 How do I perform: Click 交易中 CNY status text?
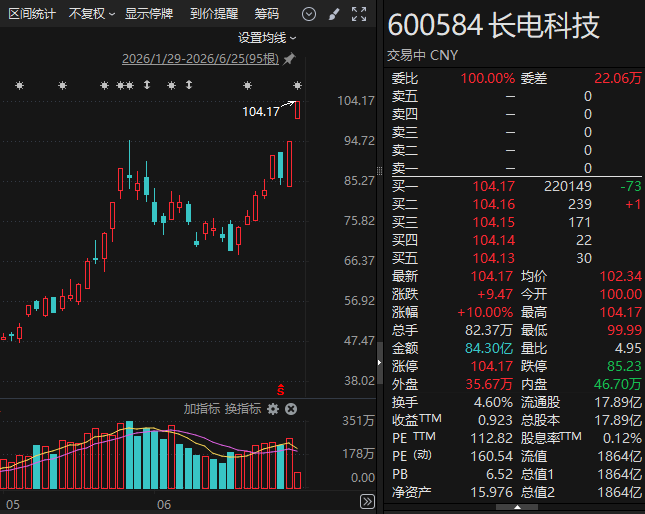pyautogui.click(x=422, y=55)
